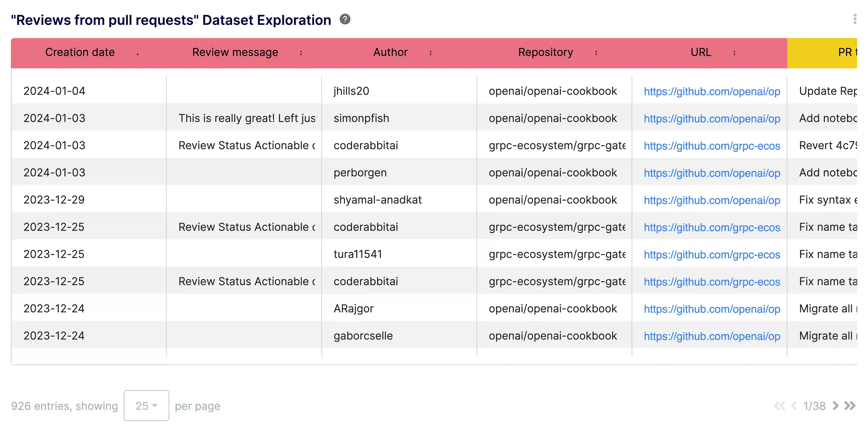
Task: Skip to the last page with double-right chevron
Action: [849, 406]
